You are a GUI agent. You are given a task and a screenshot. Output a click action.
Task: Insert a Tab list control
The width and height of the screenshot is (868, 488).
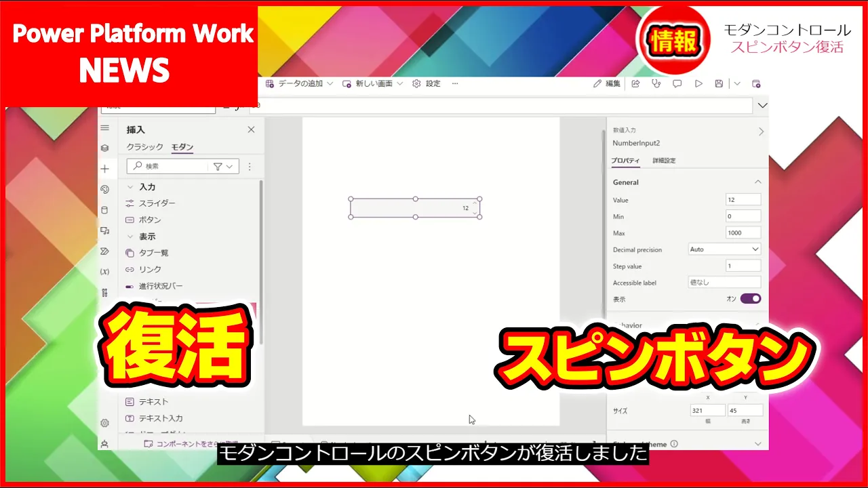pos(147,253)
